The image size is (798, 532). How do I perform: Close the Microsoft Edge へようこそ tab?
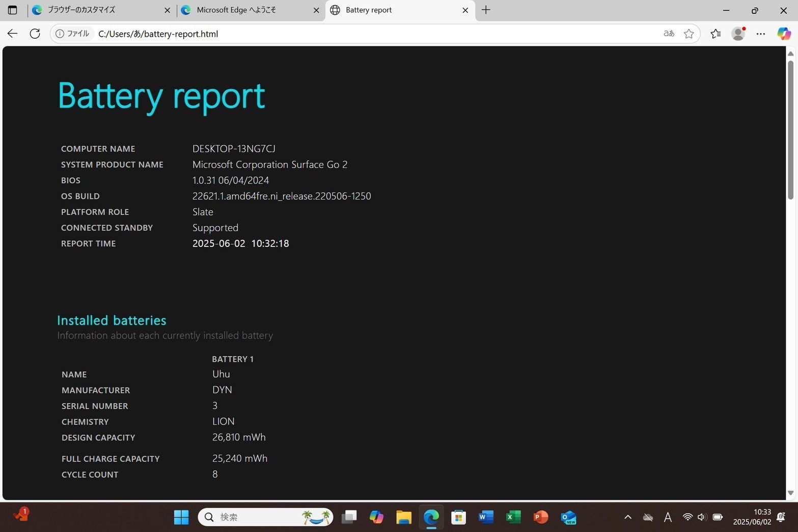[316, 10]
